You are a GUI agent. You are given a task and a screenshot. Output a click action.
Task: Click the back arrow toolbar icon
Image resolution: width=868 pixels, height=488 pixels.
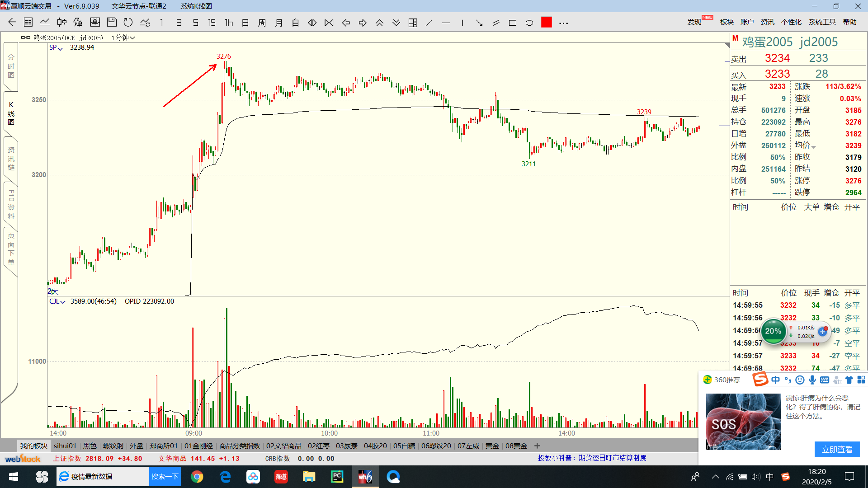click(12, 23)
